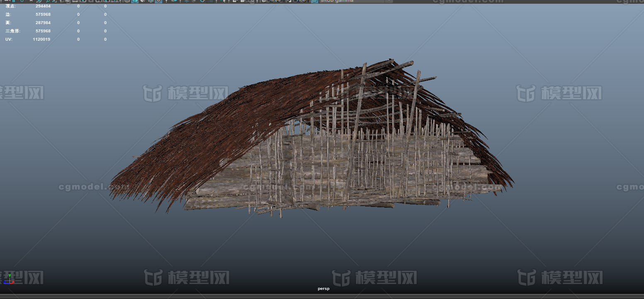Click the 面 face count label
This screenshot has width=644, height=299.
click(8, 23)
